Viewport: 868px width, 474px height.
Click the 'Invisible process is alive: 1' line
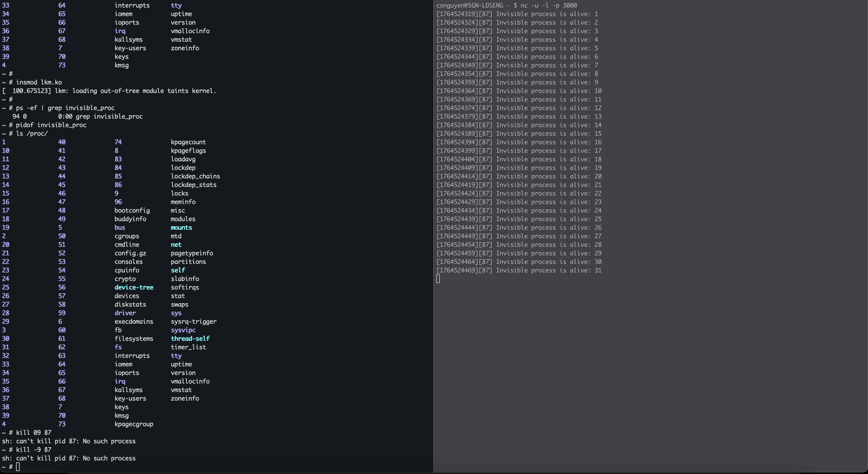pos(517,14)
